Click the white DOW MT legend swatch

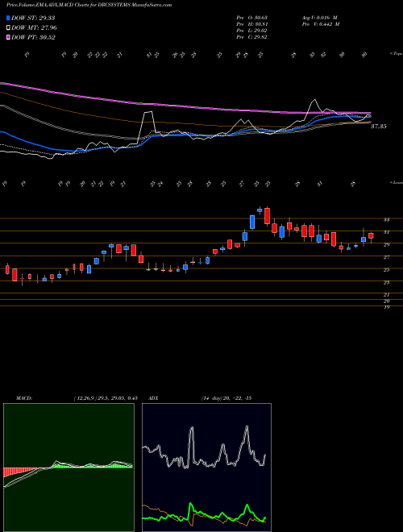coord(8,28)
